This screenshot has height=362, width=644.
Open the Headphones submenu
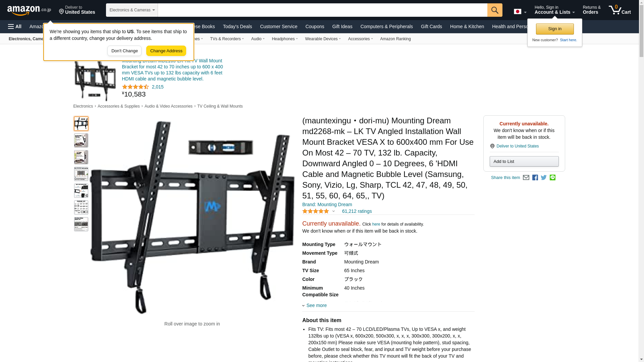285,39
